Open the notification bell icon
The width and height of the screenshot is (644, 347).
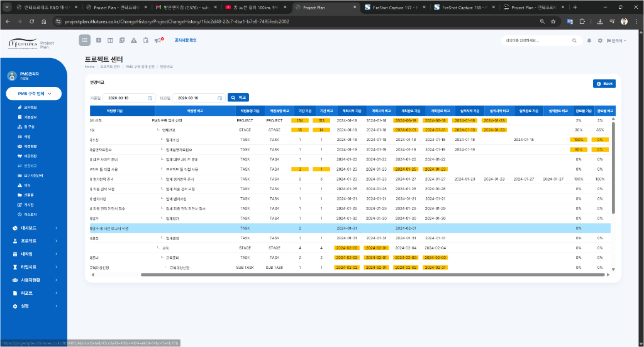tap(589, 41)
